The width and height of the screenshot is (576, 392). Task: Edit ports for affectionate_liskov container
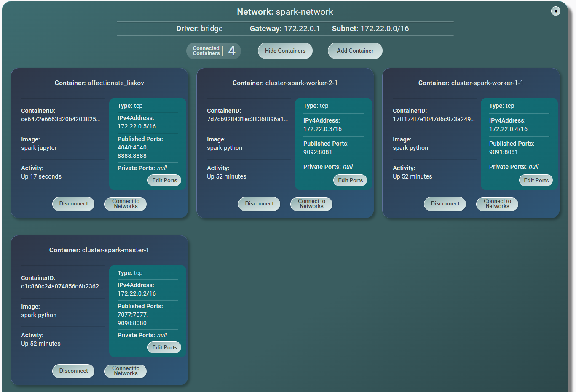pyautogui.click(x=164, y=180)
